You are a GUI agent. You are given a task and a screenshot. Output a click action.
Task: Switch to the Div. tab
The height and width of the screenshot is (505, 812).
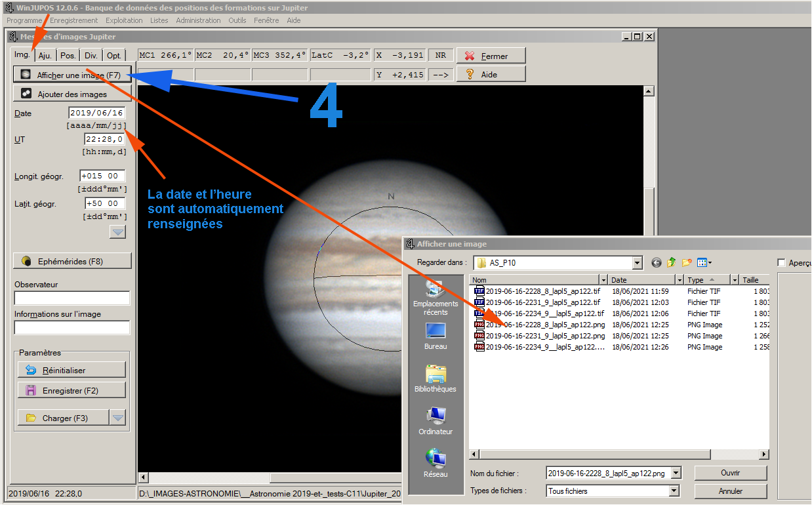(x=91, y=56)
